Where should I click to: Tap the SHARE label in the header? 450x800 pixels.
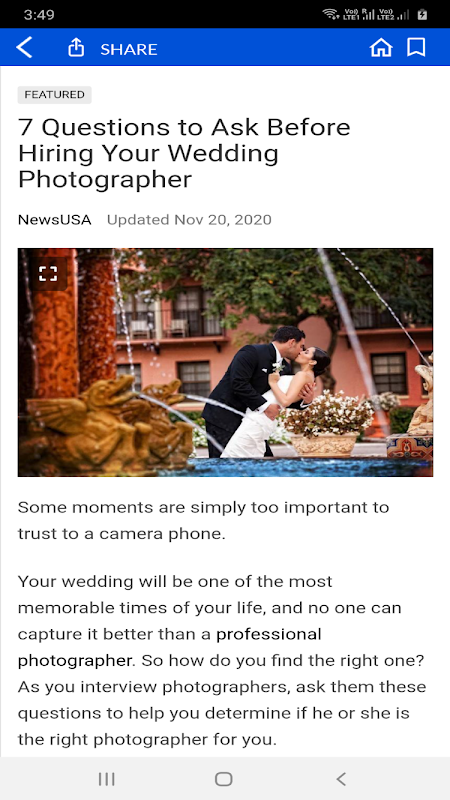129,49
